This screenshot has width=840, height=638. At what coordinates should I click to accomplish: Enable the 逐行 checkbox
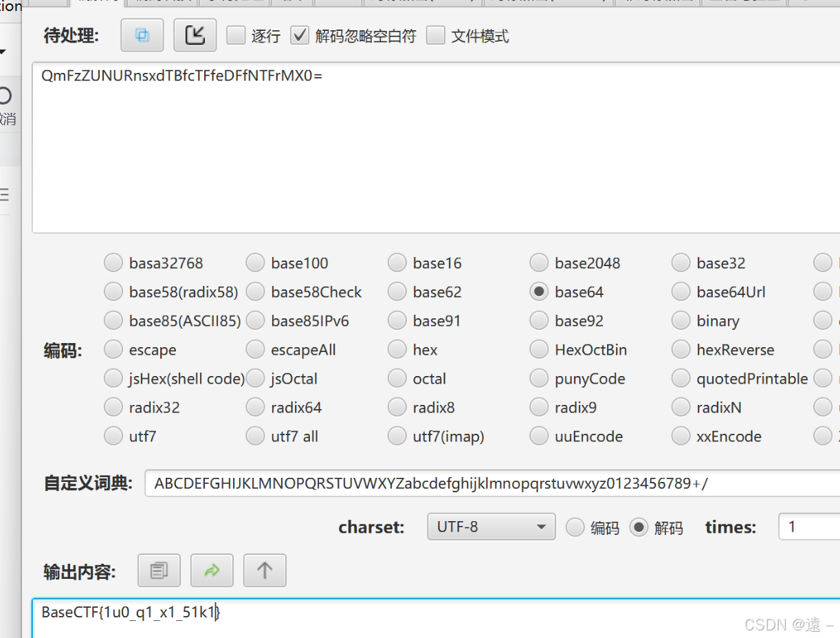[x=235, y=35]
